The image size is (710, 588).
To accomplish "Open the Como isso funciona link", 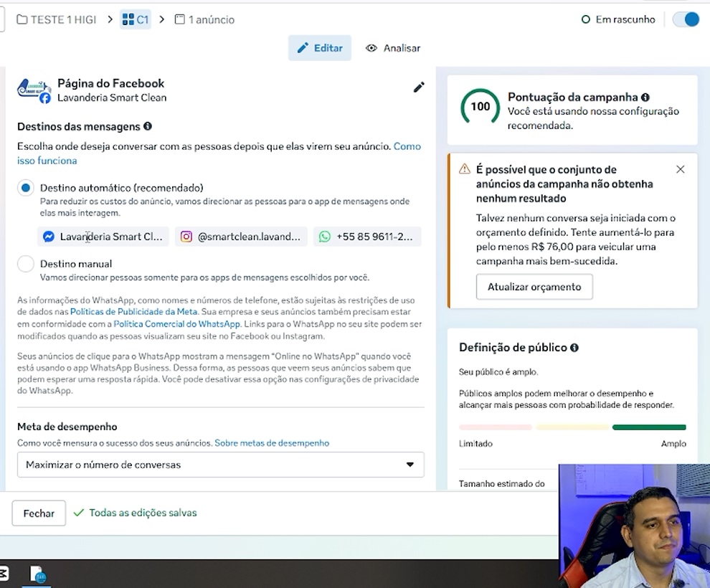I will tap(219, 153).
